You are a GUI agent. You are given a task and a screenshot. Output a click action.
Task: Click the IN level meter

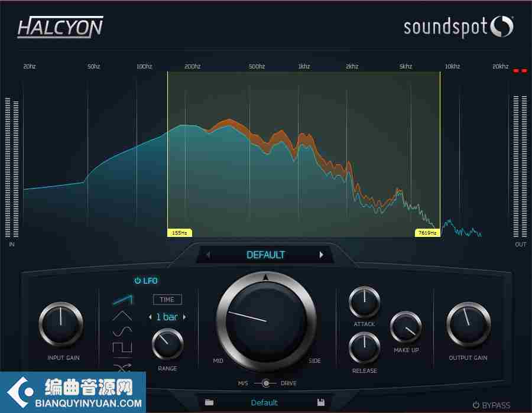point(12,167)
